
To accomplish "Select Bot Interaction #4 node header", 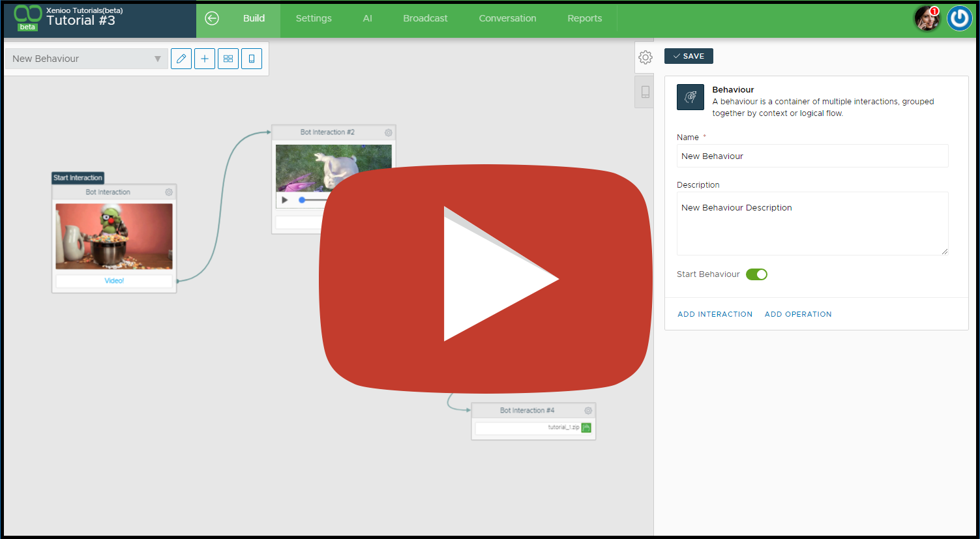I will tap(533, 411).
